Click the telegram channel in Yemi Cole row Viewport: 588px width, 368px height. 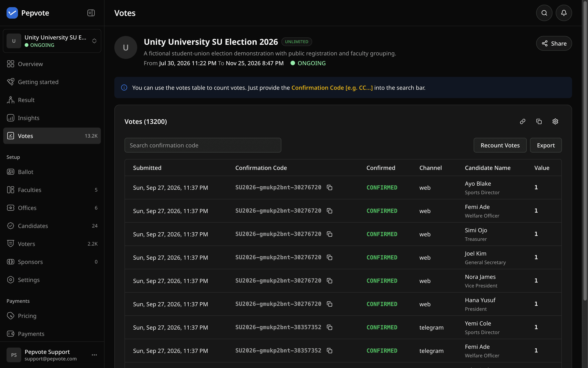click(431, 328)
